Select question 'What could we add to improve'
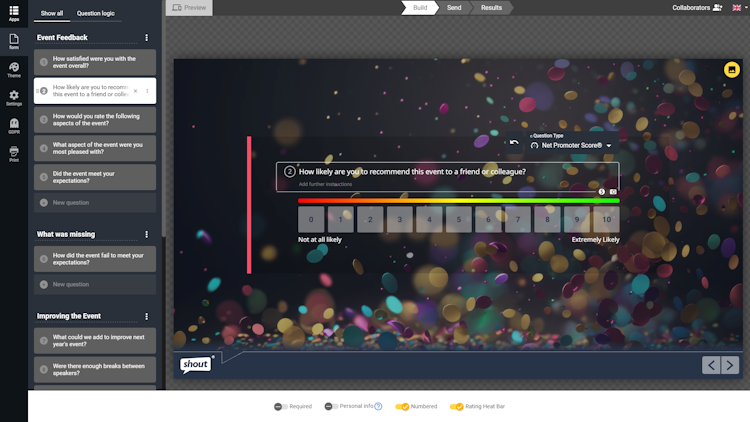Image resolution: width=750 pixels, height=422 pixels. point(95,341)
